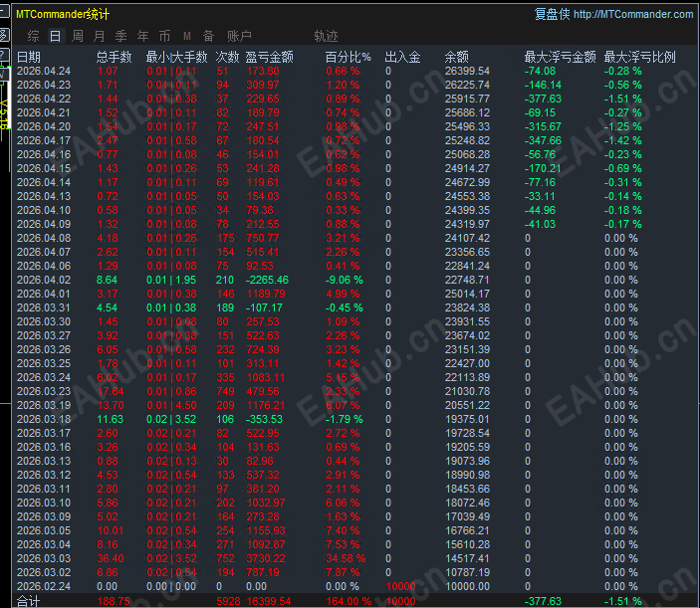The height and width of the screenshot is (608, 700).
Task: Click the floating loss value -347.66
Action: pos(543,140)
